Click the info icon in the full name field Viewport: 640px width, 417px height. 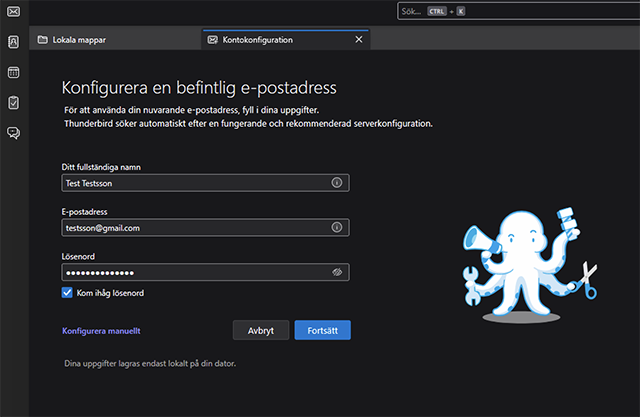tap(336, 183)
